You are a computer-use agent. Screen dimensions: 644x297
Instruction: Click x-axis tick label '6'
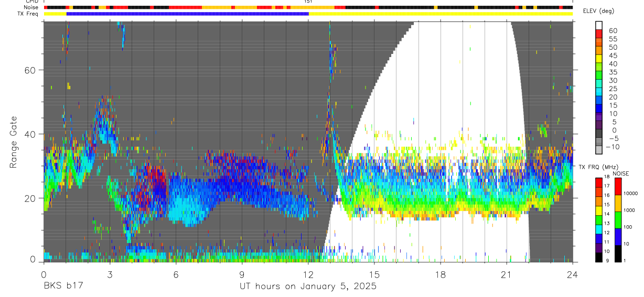[176, 274]
